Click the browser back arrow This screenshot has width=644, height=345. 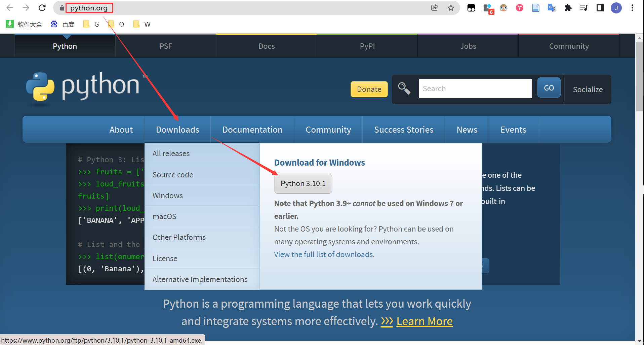click(10, 8)
